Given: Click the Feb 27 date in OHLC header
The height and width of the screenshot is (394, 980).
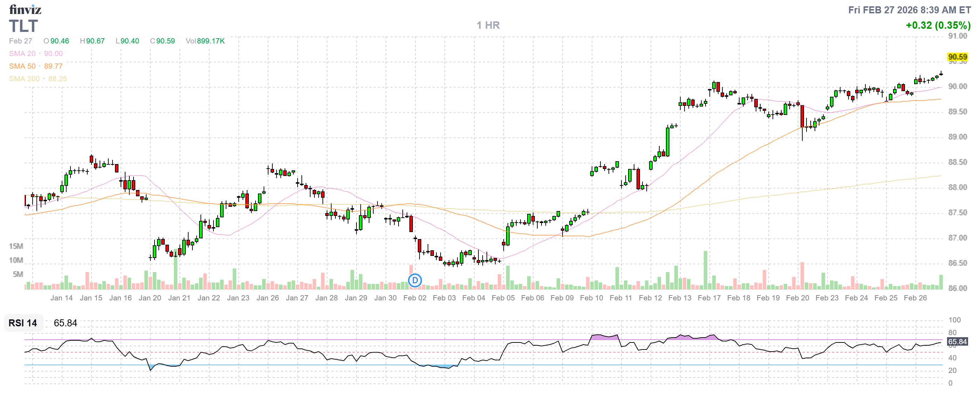Looking at the screenshot, I should point(21,41).
